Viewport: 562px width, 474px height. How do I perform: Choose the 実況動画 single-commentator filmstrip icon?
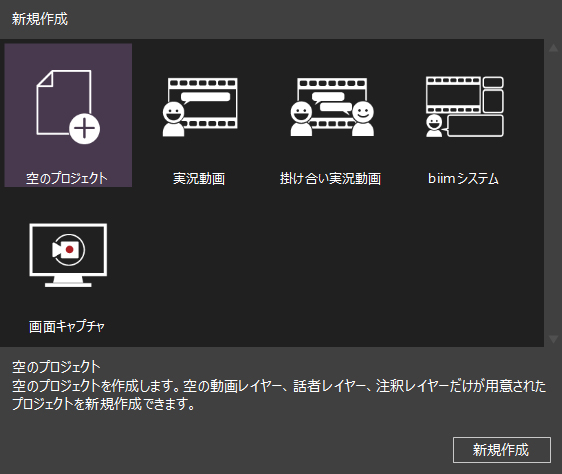(x=200, y=107)
